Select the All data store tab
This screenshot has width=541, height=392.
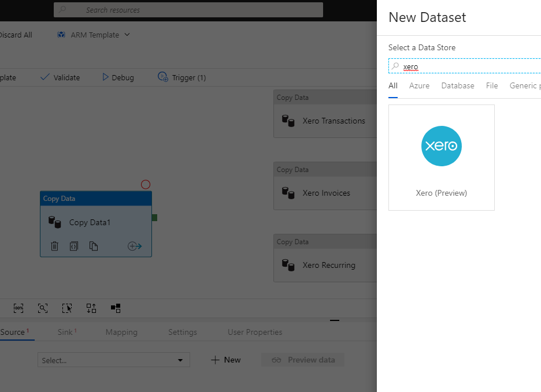[393, 86]
